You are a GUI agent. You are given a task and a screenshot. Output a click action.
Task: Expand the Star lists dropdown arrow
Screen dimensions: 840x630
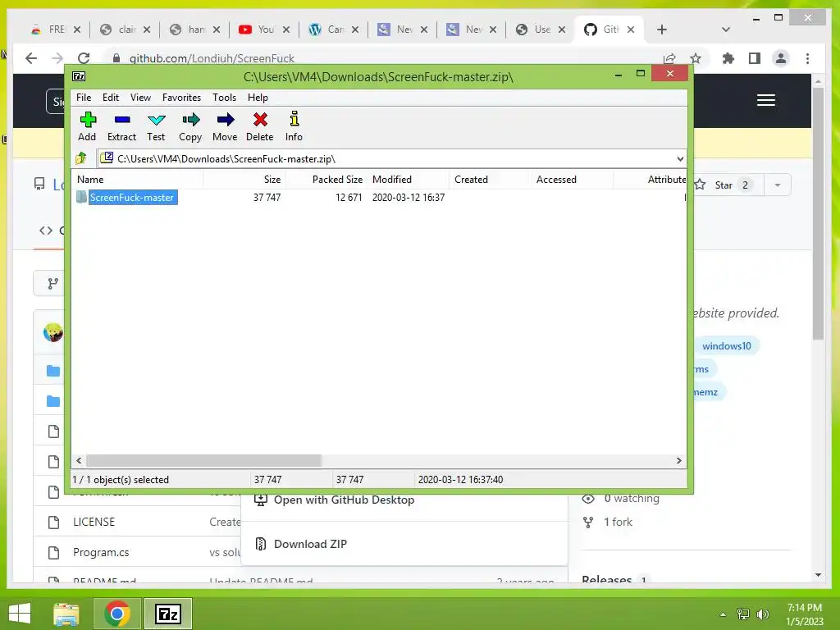(778, 185)
